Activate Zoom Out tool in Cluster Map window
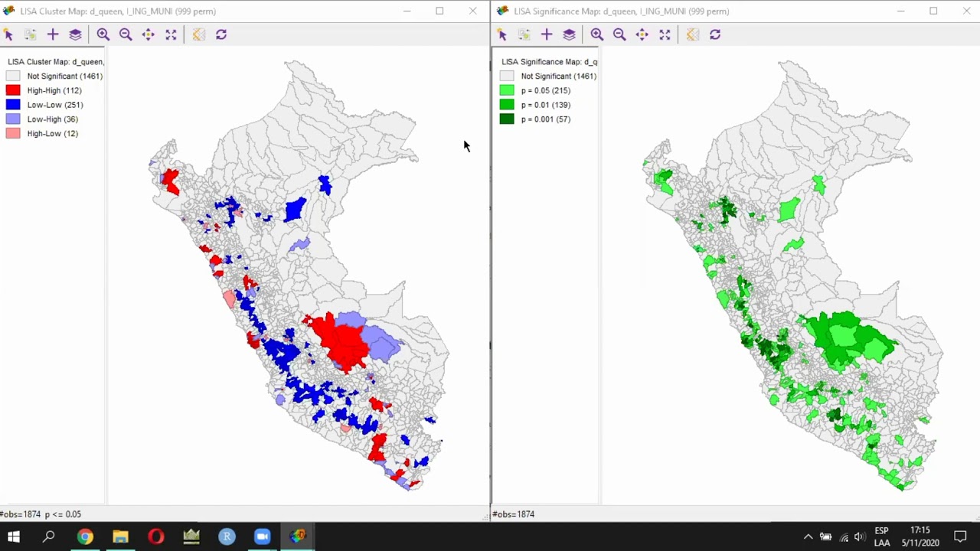The height and width of the screenshot is (551, 980). point(126,34)
